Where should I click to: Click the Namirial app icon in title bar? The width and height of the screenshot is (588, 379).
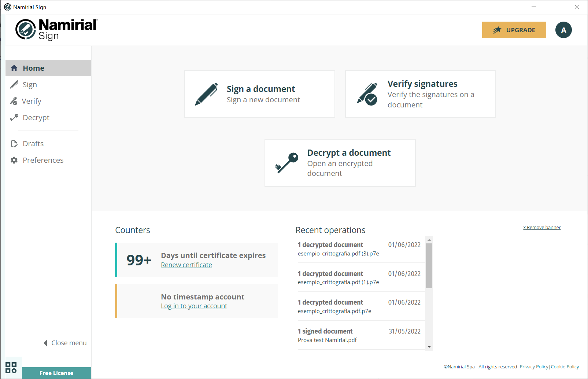click(8, 7)
